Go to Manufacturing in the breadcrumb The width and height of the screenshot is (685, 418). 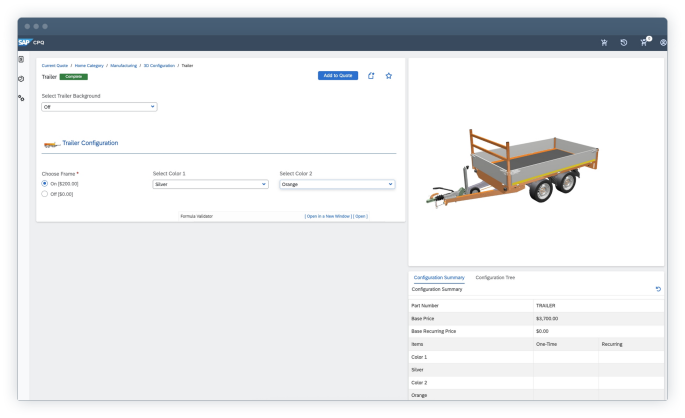(x=124, y=65)
